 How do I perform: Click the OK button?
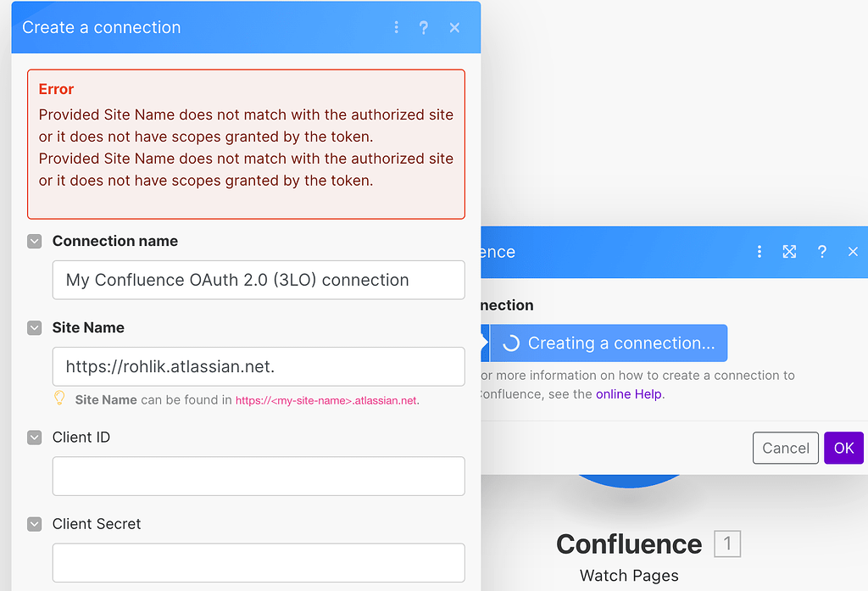pyautogui.click(x=843, y=448)
